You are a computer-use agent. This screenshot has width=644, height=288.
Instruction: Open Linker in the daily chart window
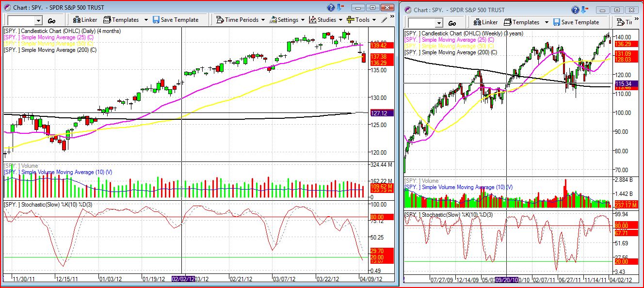85,20
